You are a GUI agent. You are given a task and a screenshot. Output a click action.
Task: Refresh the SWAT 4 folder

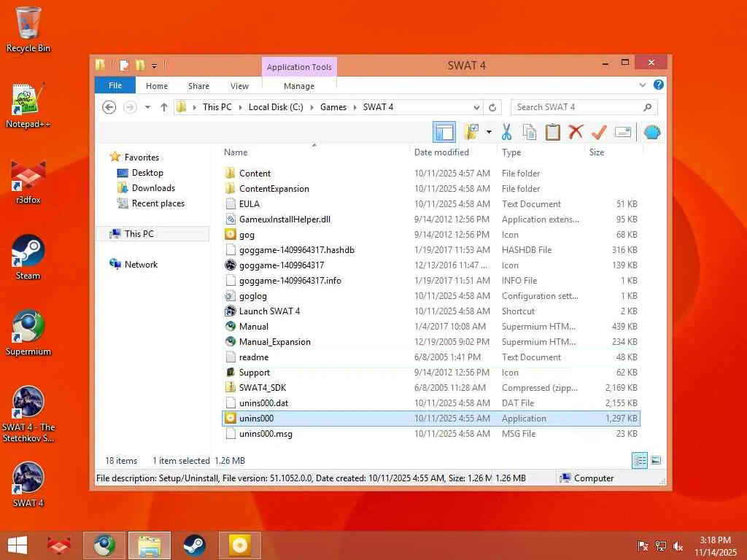coord(492,107)
